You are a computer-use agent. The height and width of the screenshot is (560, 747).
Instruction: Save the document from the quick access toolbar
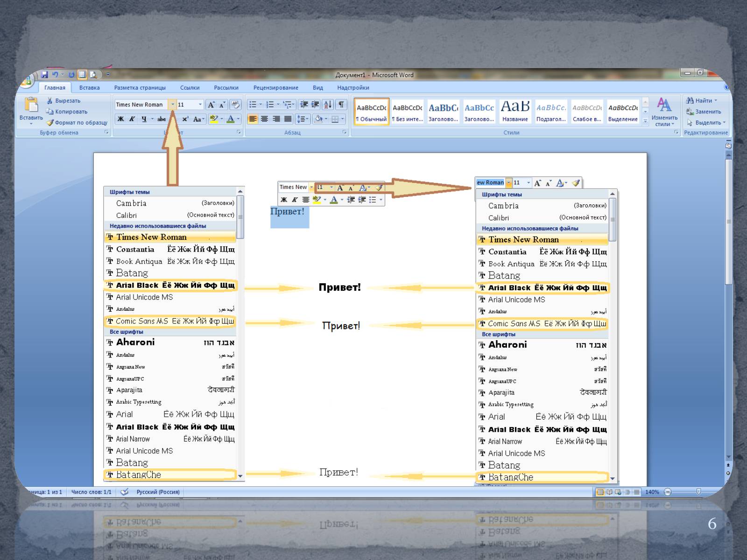(44, 75)
